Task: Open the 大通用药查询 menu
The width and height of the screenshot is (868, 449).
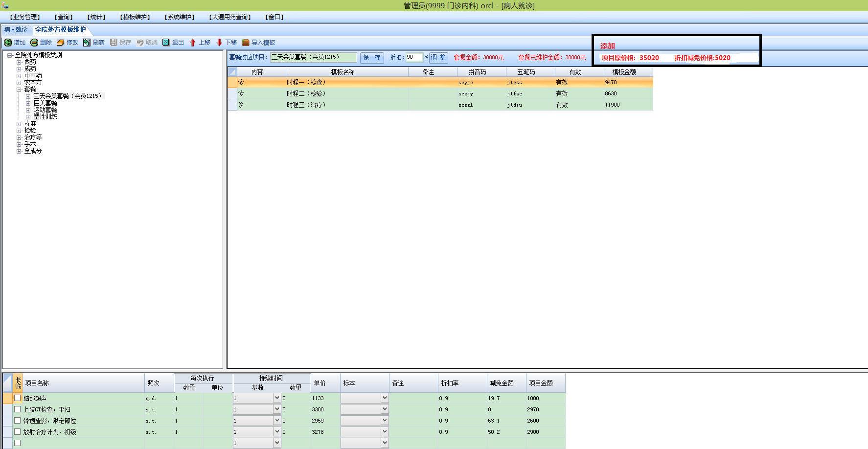Action: point(230,17)
